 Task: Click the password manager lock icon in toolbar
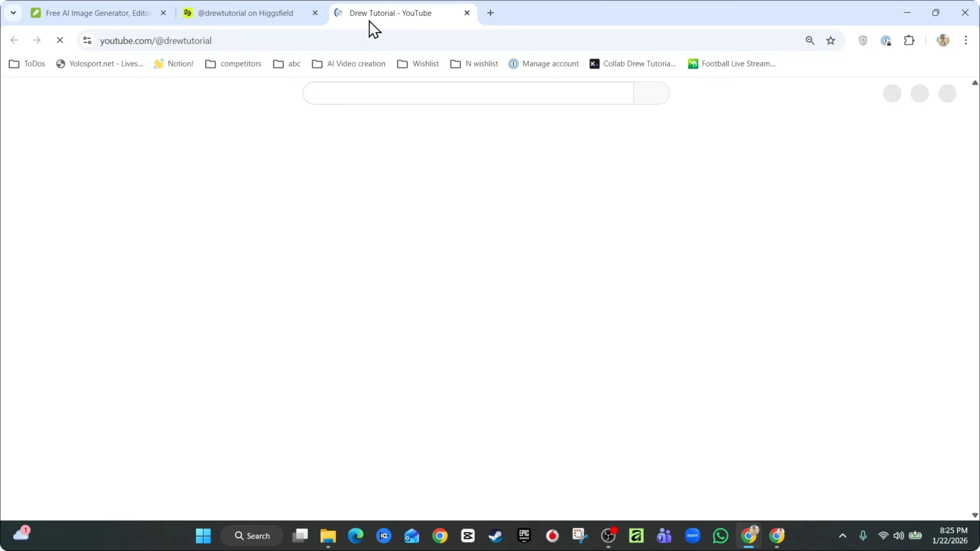[887, 40]
